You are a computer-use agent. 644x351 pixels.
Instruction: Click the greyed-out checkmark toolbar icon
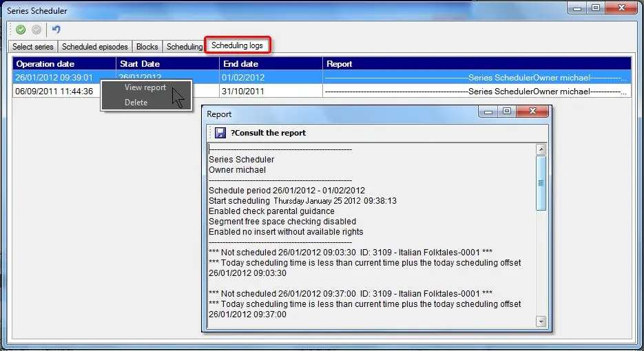pyautogui.click(x=36, y=30)
